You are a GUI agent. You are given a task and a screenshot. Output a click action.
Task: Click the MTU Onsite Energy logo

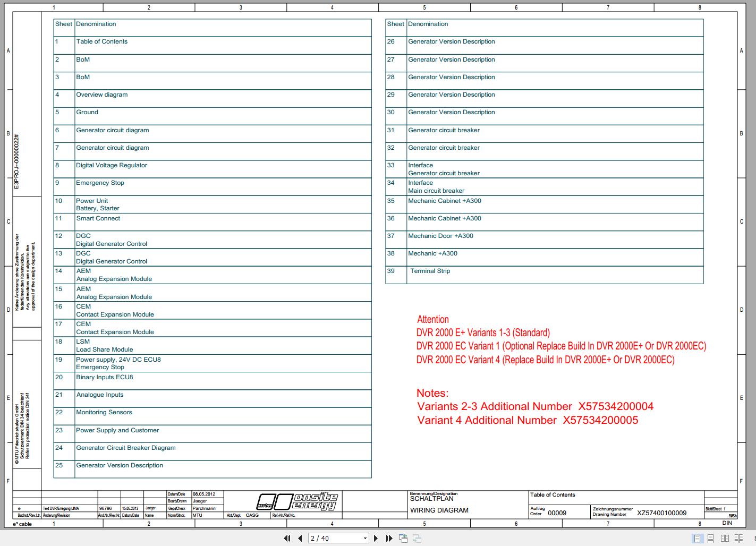[x=298, y=501]
